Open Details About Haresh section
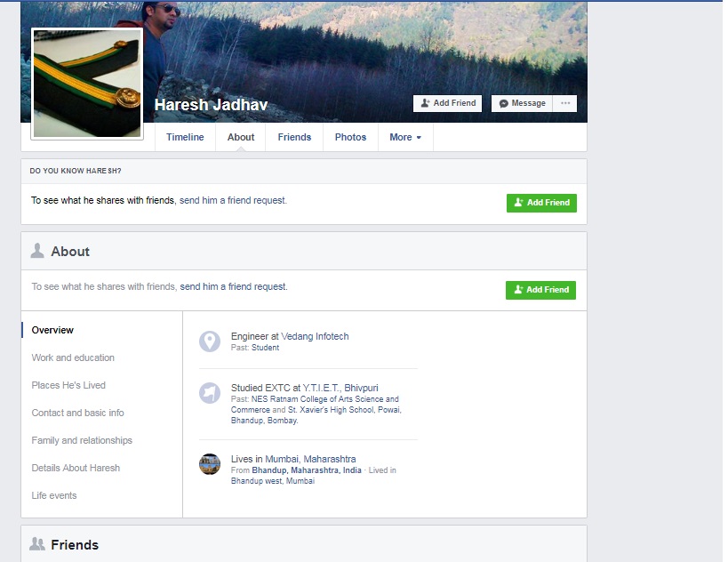728x562 pixels. 76,468
